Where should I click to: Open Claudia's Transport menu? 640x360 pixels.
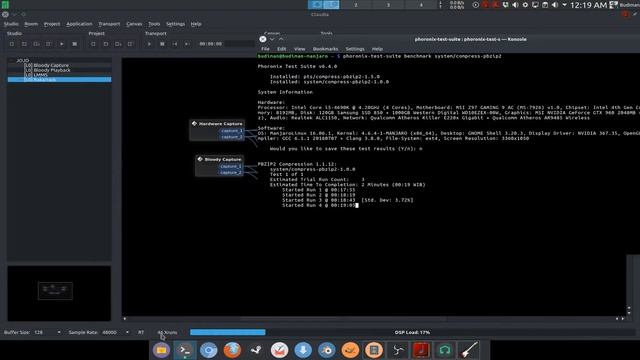click(109, 24)
